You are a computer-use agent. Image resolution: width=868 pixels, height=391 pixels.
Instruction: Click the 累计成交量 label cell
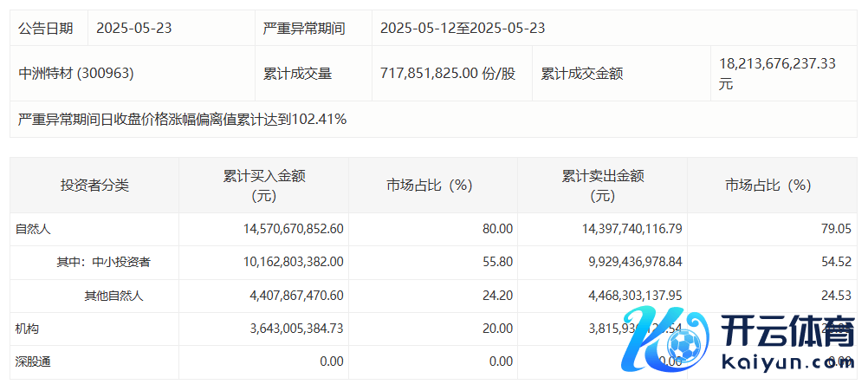pos(298,74)
